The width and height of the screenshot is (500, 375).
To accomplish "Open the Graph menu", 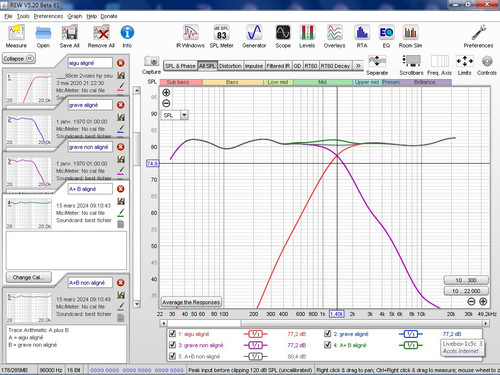I will point(75,16).
